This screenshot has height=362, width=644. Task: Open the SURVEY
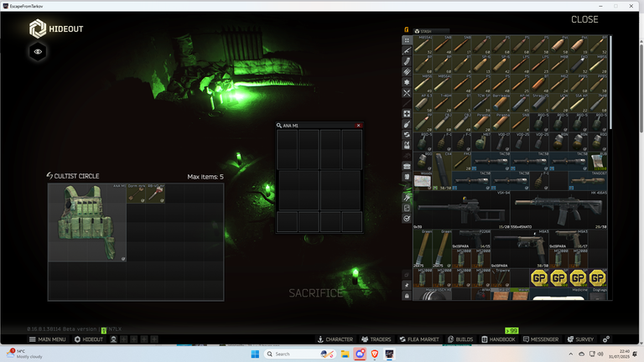580,339
